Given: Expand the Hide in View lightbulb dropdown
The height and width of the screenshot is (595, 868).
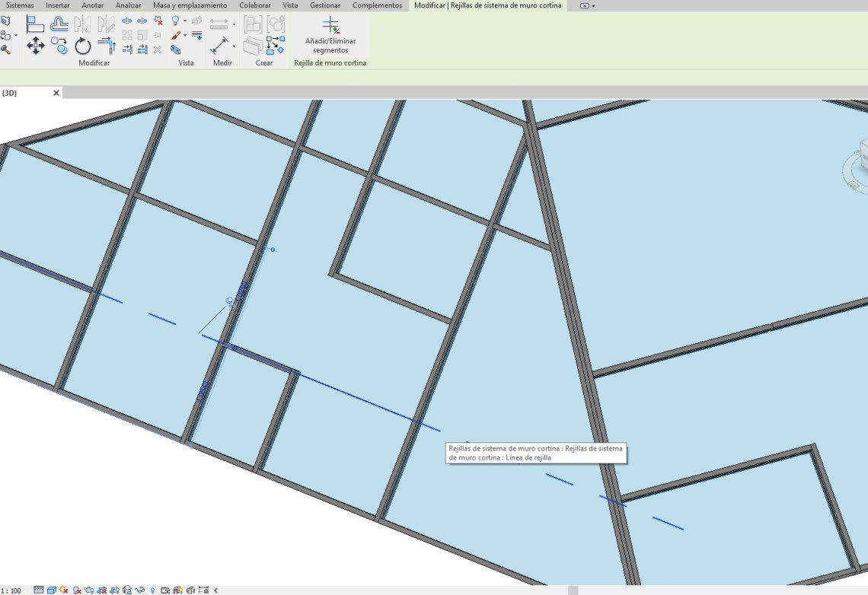Looking at the screenshot, I should 184,21.
